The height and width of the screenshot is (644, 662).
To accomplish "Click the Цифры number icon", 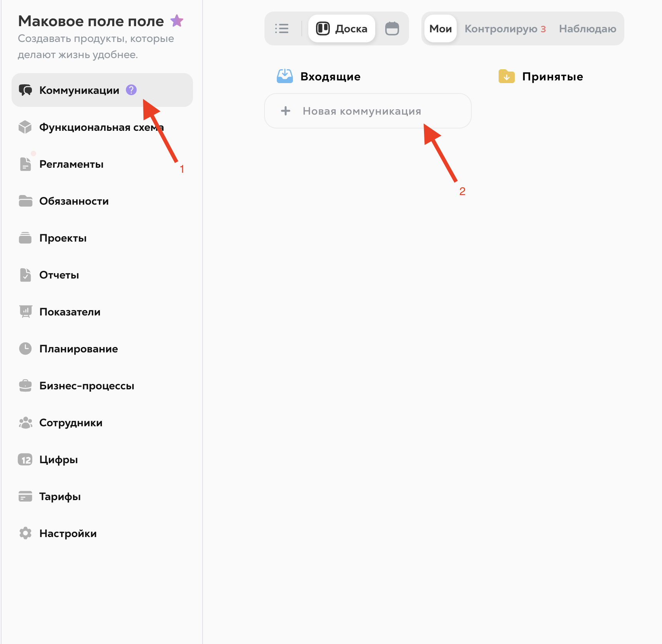I will [x=25, y=459].
